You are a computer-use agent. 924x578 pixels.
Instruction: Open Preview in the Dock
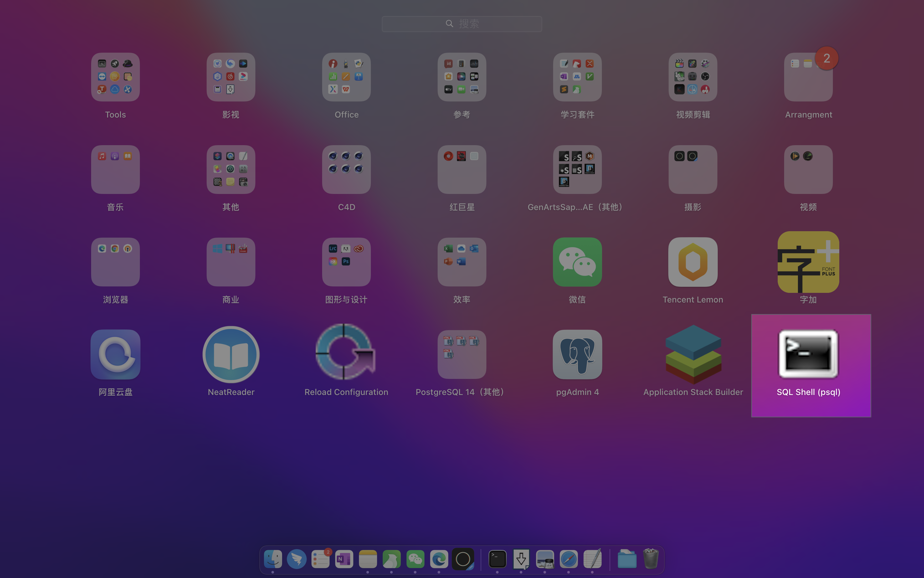coord(545,559)
